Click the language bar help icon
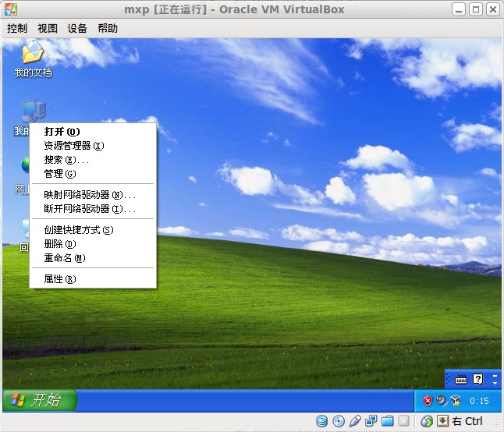This screenshot has width=504, height=432. pyautogui.click(x=478, y=380)
